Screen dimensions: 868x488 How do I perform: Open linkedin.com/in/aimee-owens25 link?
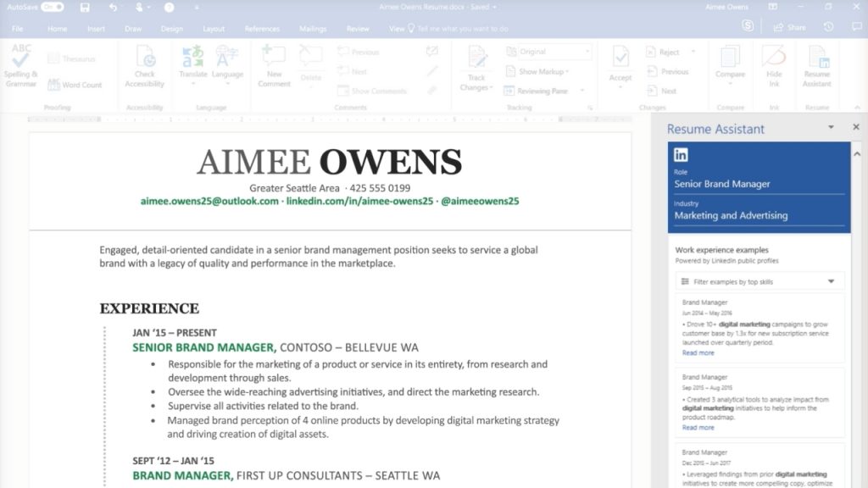359,201
